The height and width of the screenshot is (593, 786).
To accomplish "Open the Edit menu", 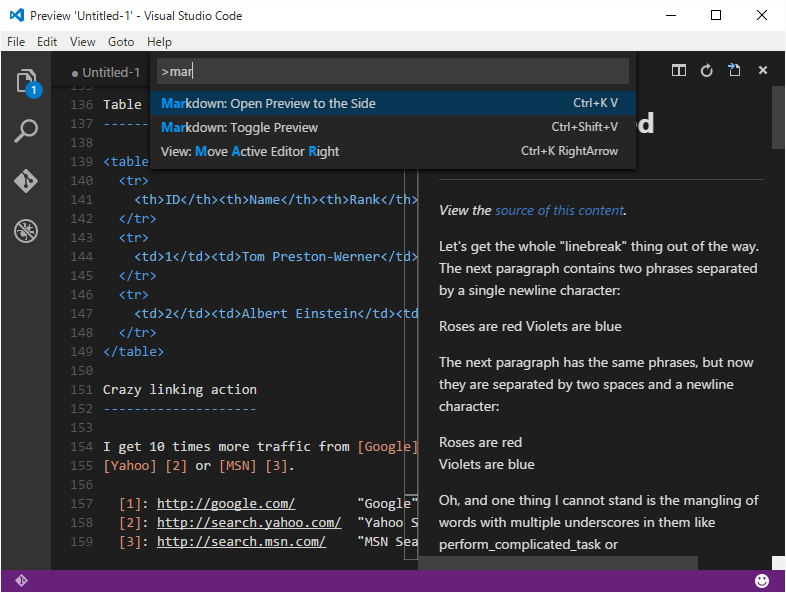I will pyautogui.click(x=47, y=42).
